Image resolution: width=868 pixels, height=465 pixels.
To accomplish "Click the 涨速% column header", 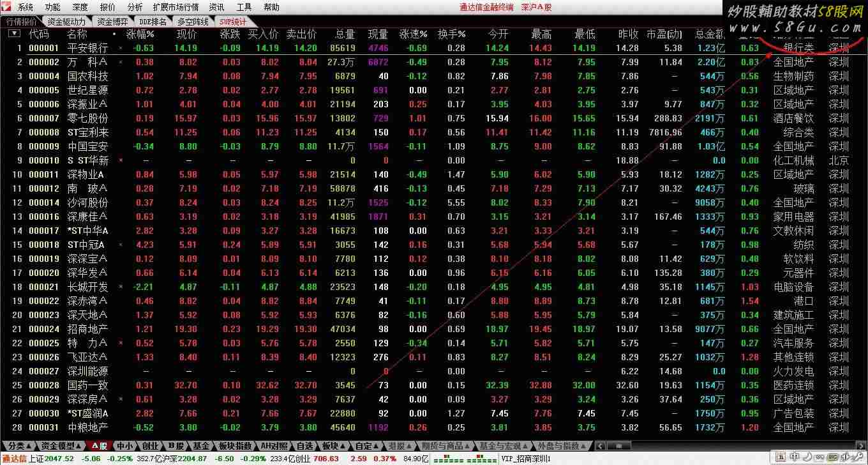I will 414,34.
